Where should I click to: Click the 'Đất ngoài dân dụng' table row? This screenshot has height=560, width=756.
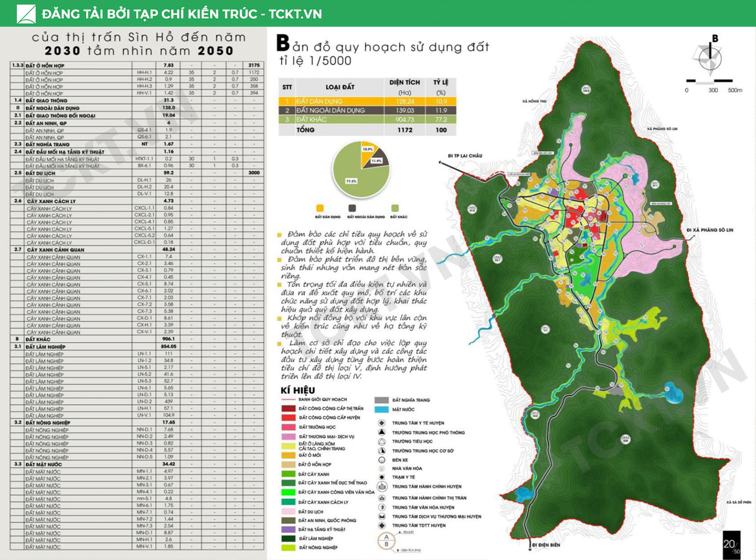(x=367, y=110)
